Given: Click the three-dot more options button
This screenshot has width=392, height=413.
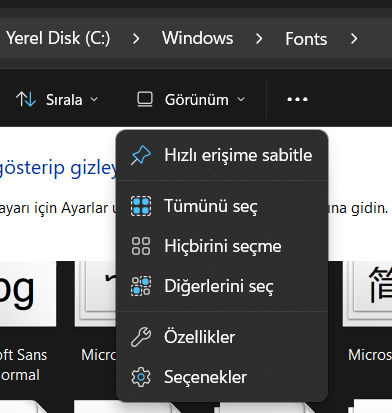Looking at the screenshot, I should point(297,99).
